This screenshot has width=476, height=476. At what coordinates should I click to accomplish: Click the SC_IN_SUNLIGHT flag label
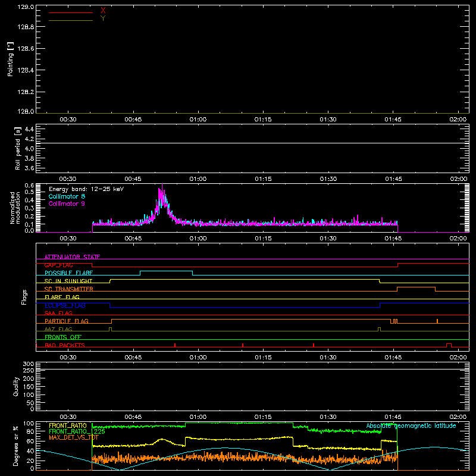click(x=68, y=281)
